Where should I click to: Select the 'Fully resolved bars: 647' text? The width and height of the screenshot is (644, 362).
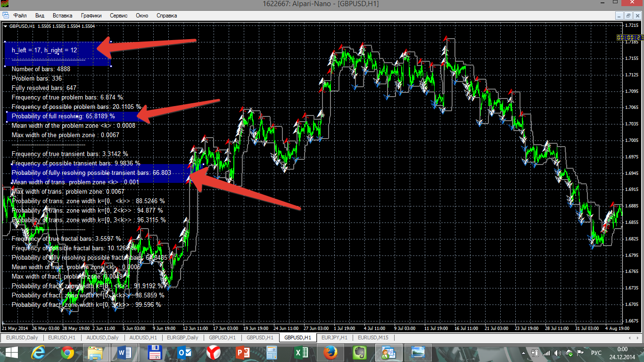coord(44,88)
